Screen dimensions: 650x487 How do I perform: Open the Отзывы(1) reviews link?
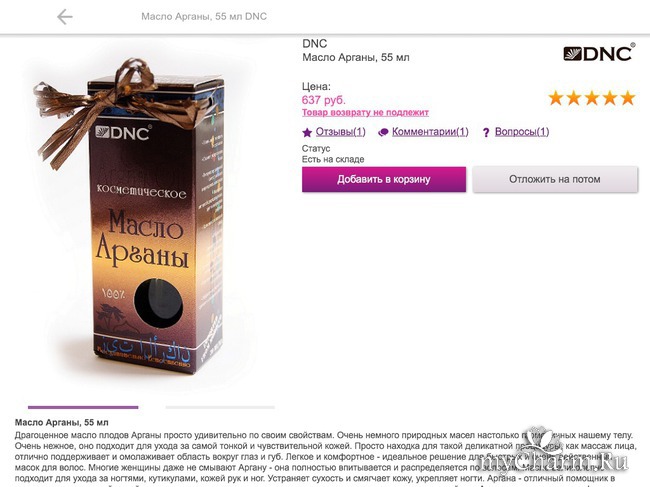point(341,132)
